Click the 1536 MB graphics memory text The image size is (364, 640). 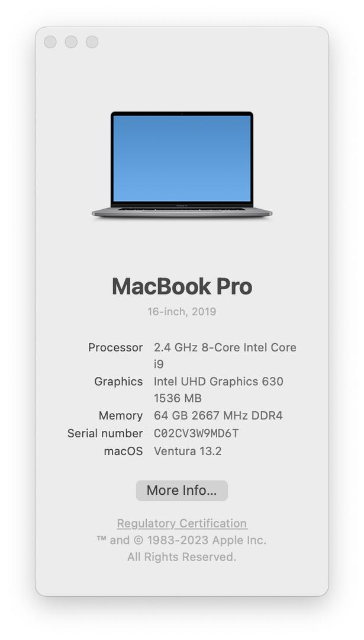(178, 398)
